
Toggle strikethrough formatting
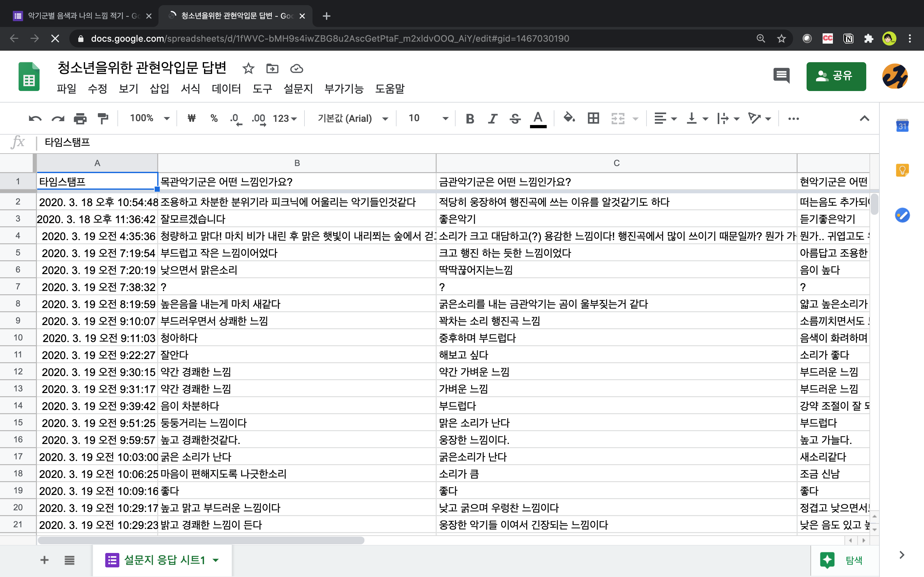515,119
